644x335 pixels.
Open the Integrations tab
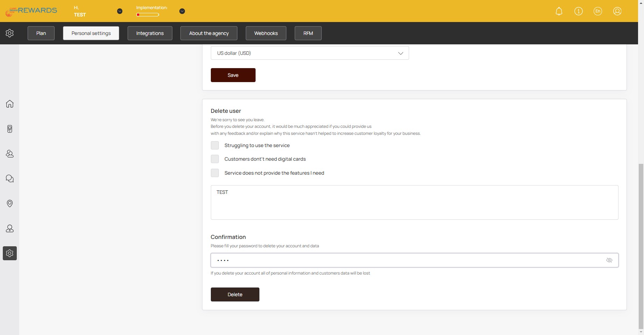(150, 33)
